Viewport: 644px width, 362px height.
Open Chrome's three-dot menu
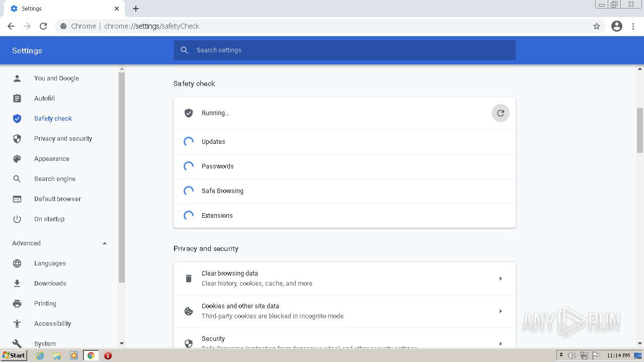click(x=633, y=26)
